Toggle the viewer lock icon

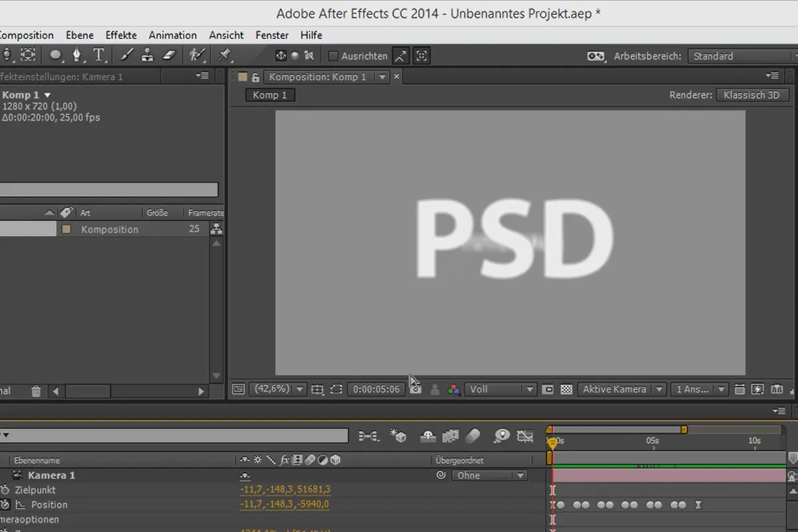(255, 77)
